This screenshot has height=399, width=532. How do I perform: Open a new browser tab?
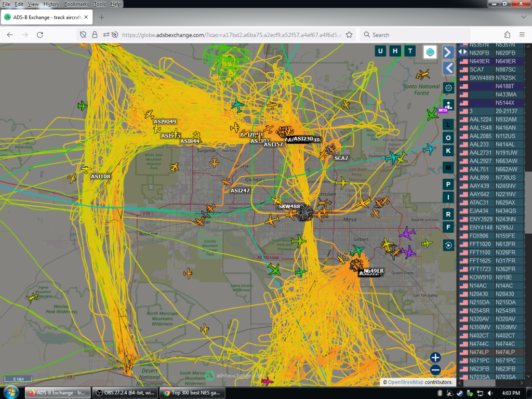(101, 17)
